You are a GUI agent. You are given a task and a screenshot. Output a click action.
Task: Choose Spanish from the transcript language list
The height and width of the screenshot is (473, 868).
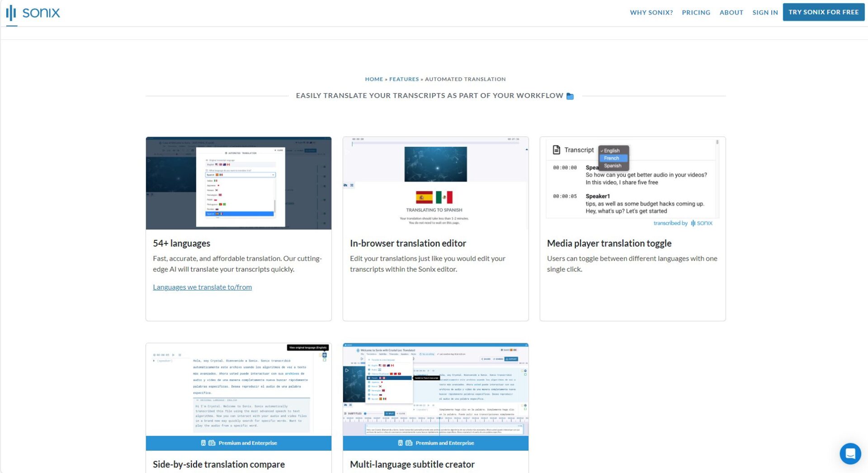tap(613, 166)
